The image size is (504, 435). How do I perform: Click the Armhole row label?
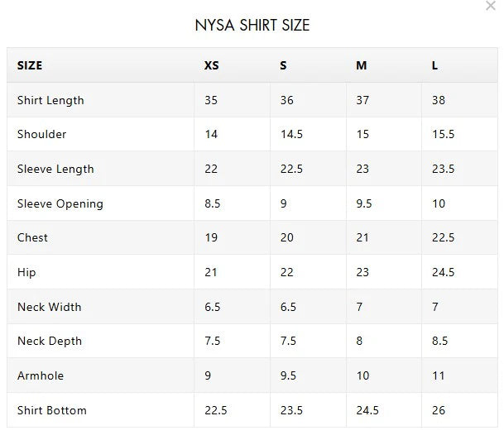pyautogui.click(x=40, y=375)
